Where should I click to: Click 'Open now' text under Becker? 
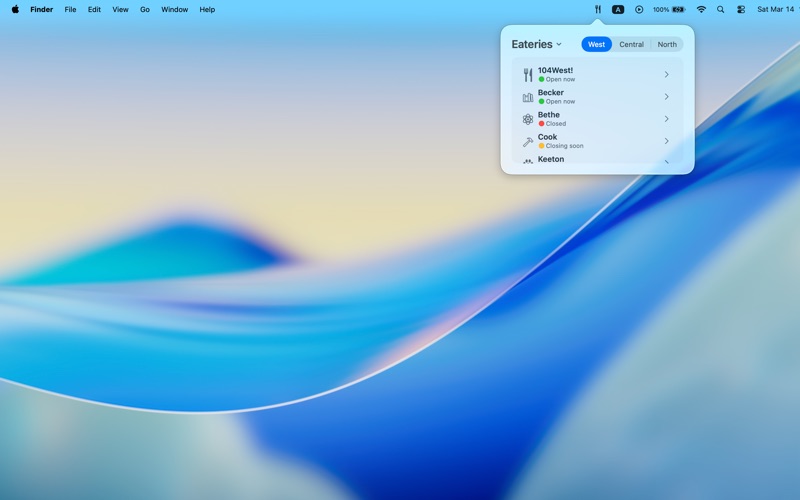click(x=560, y=102)
